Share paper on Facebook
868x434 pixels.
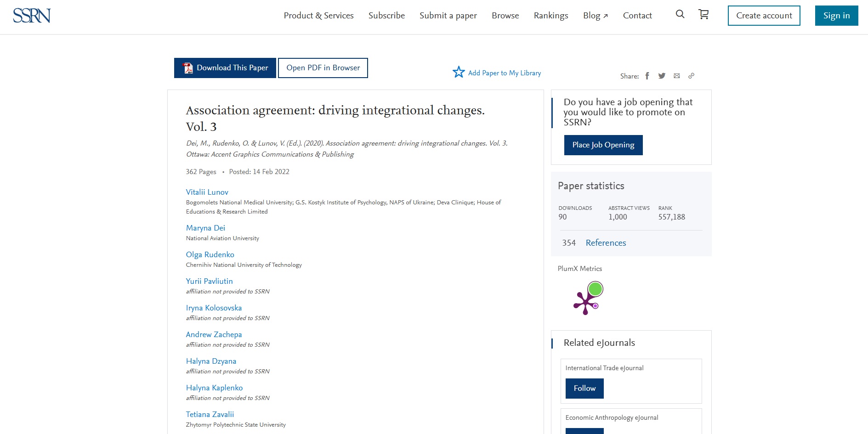point(647,76)
